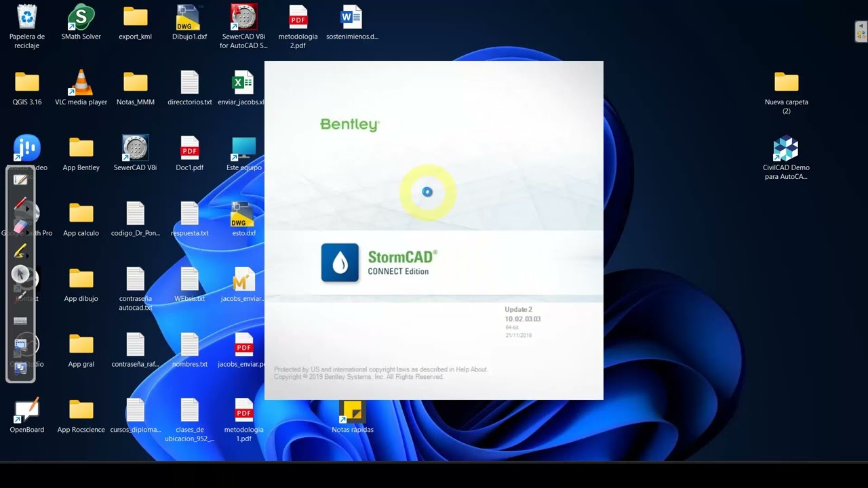
Task: Choose the eraser tool in floating toolbar
Action: click(x=20, y=226)
